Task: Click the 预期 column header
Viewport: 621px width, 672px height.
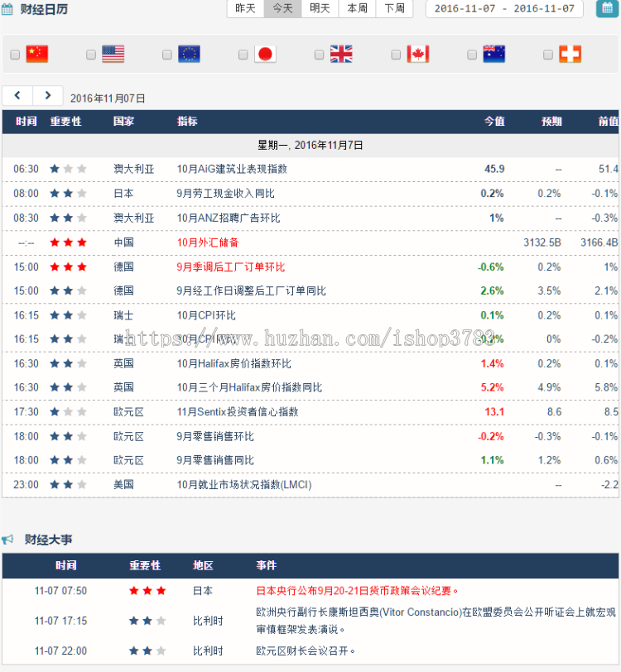Action: coord(551,122)
